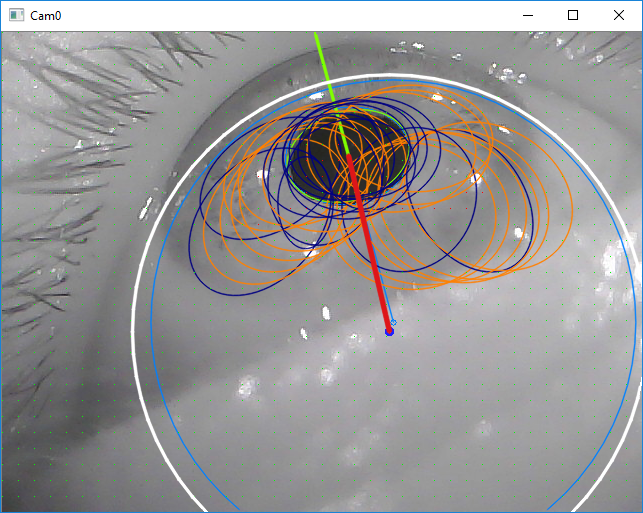
Task: Select the blue dot ending the red line
Action: tap(389, 330)
